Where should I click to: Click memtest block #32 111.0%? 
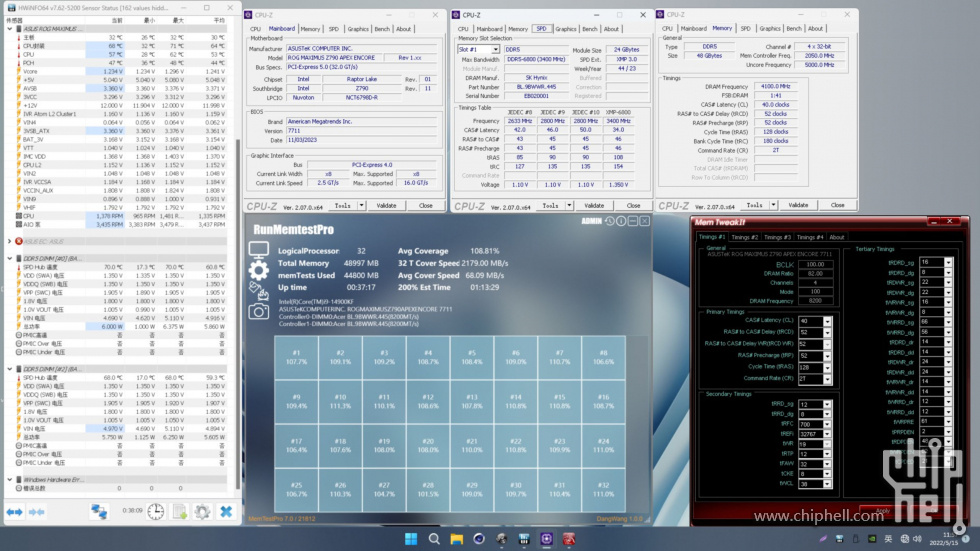603,489
